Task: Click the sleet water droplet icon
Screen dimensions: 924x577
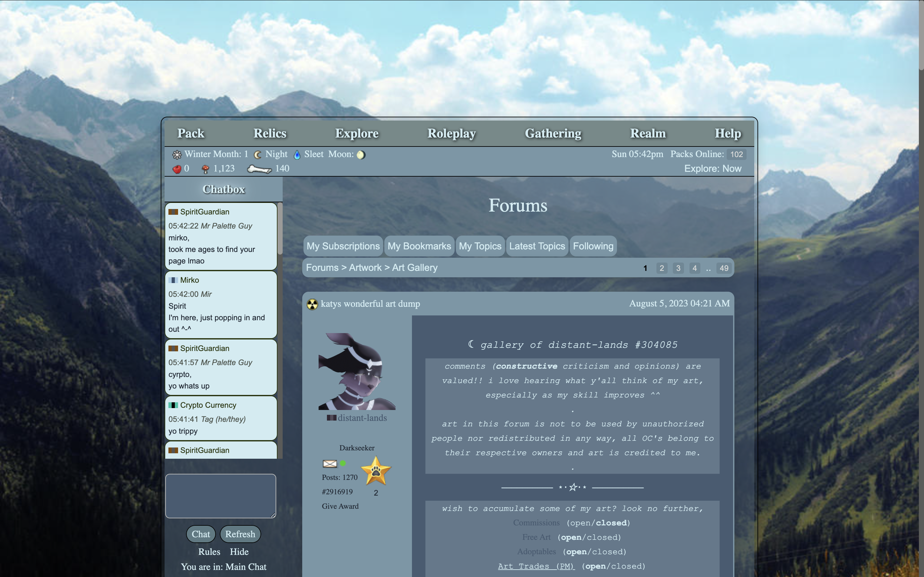Action: click(x=297, y=155)
